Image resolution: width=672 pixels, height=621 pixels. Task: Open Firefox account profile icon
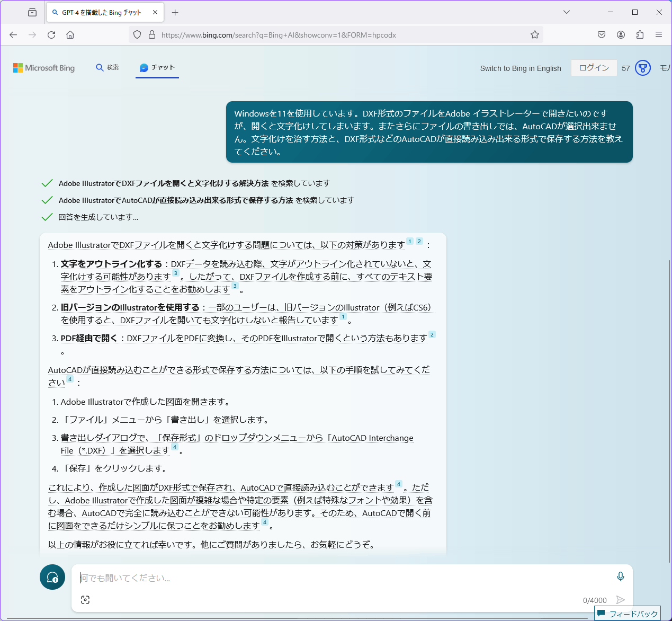pos(621,35)
